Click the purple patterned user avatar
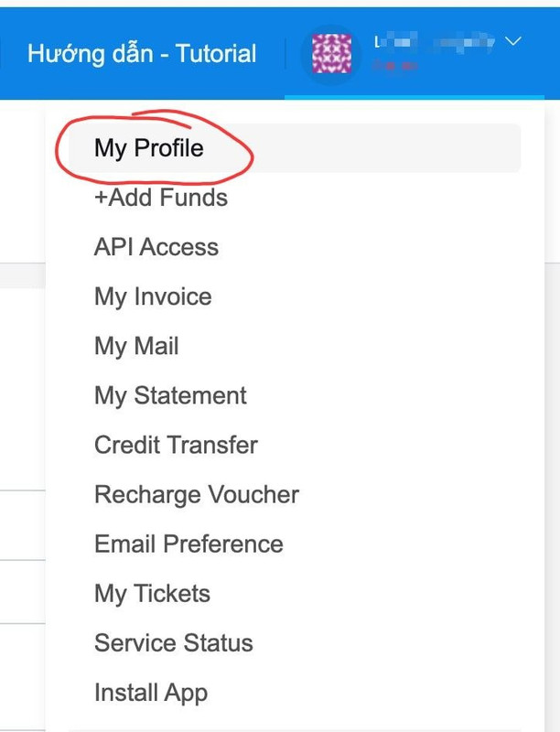Screen dimensions: 560x732 coord(332,54)
